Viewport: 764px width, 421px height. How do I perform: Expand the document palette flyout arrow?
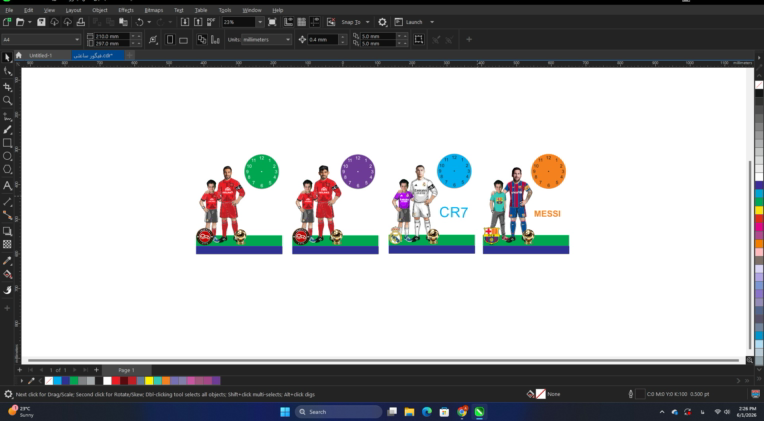tap(21, 381)
